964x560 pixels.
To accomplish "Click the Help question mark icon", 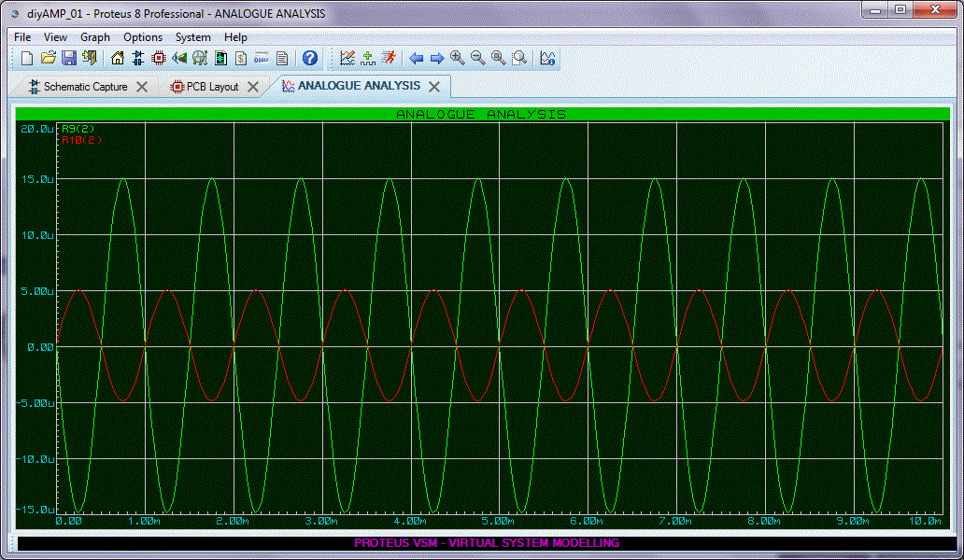I will [x=310, y=58].
